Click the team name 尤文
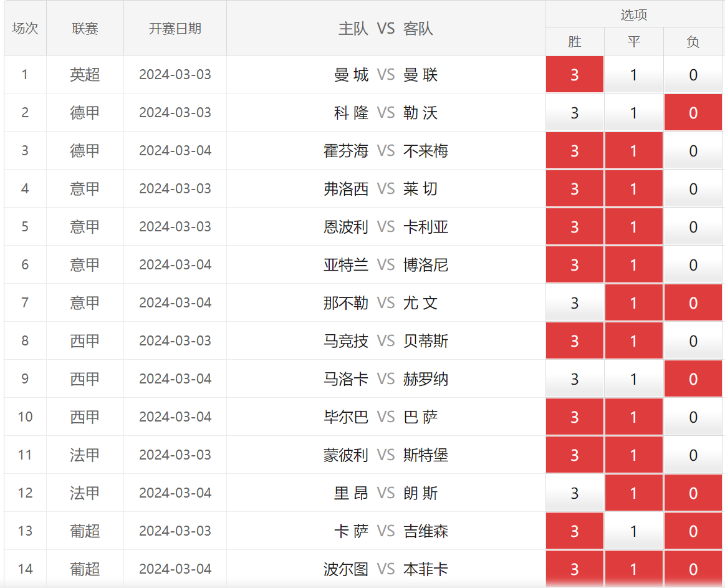This screenshot has width=725, height=588. 420,302
